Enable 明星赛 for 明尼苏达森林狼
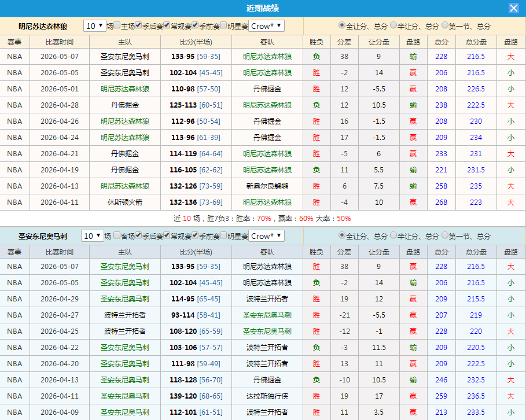The height and width of the screenshot is (420, 526). [223, 25]
